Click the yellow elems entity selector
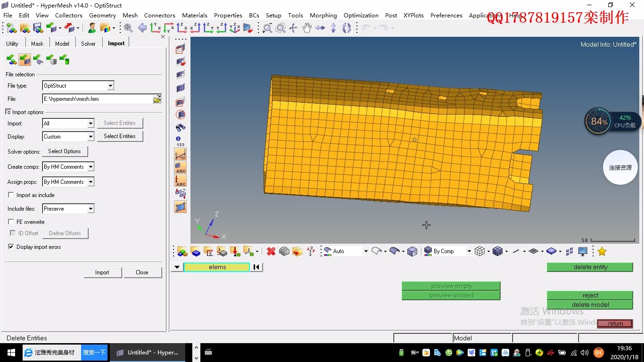 point(217,267)
